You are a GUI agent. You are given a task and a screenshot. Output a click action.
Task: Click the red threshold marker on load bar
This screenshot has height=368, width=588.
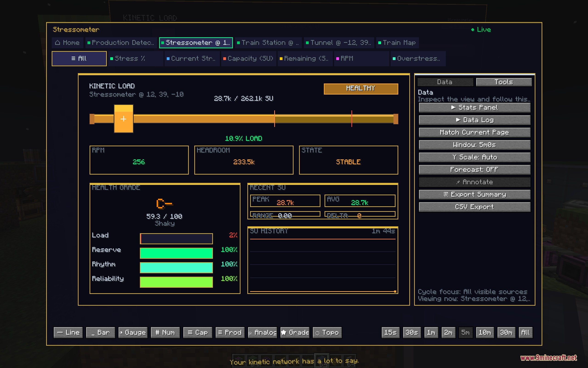tap(352, 119)
